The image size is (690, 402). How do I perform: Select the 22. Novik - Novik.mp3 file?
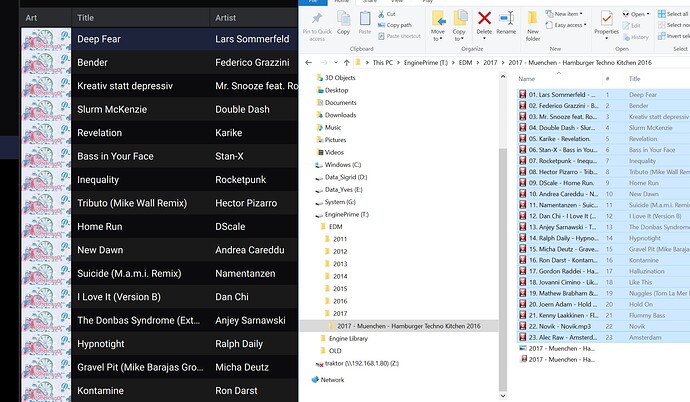[559, 326]
